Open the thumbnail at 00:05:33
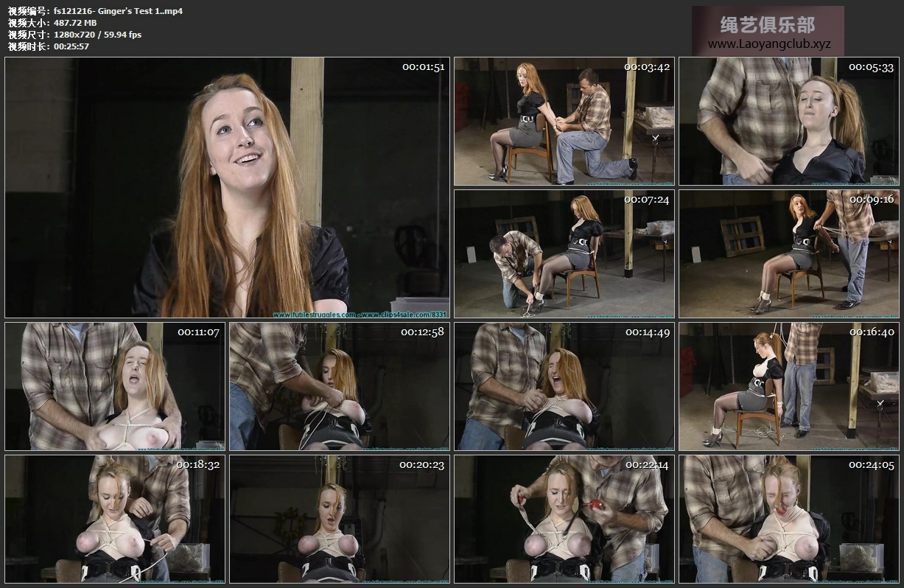 click(788, 122)
